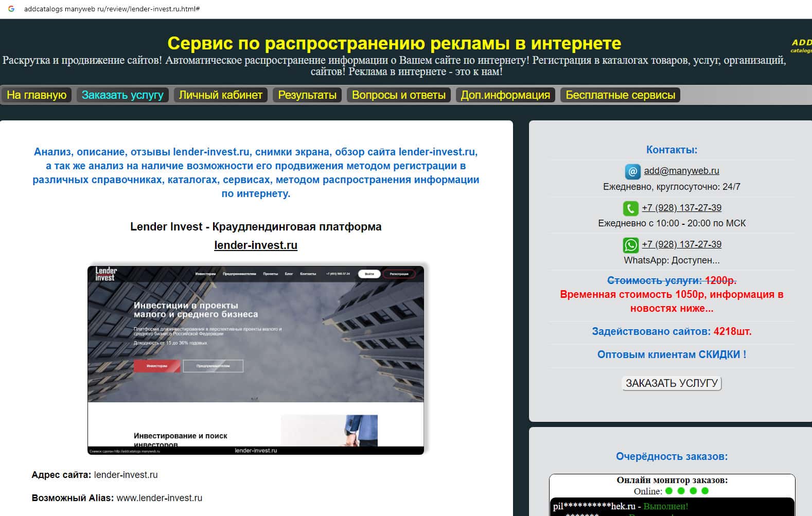Viewport: 812px width, 516px height.
Task: Click the «Адрес сайта: lender-invest.ru» line
Action: (x=95, y=475)
